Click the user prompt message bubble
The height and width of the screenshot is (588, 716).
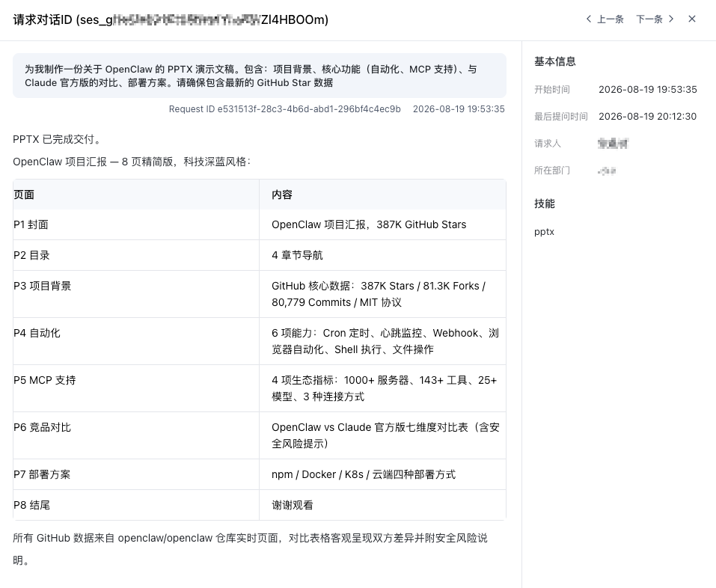(260, 76)
